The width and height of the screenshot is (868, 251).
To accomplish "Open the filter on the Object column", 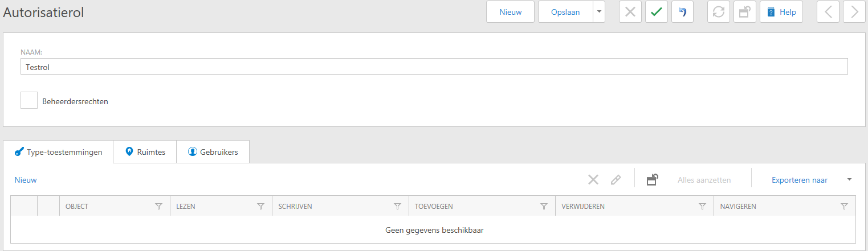I will point(159,207).
